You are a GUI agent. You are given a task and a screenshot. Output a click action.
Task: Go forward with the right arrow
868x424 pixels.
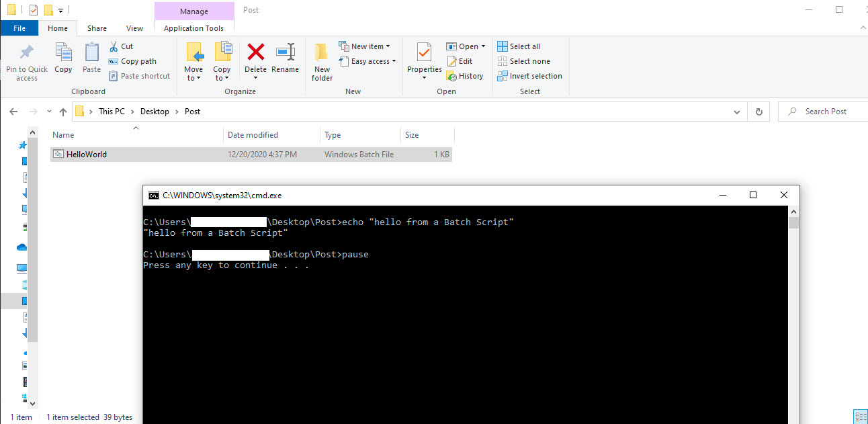(33, 112)
